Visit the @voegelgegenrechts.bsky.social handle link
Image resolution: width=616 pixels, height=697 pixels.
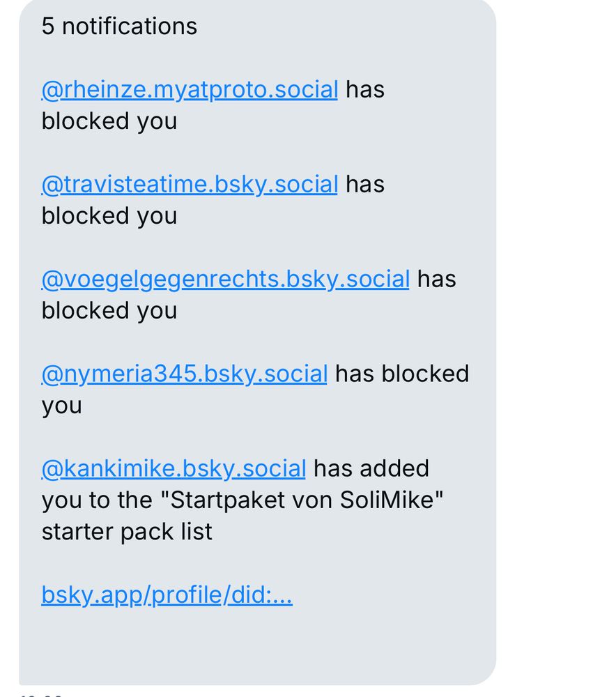[x=225, y=279]
